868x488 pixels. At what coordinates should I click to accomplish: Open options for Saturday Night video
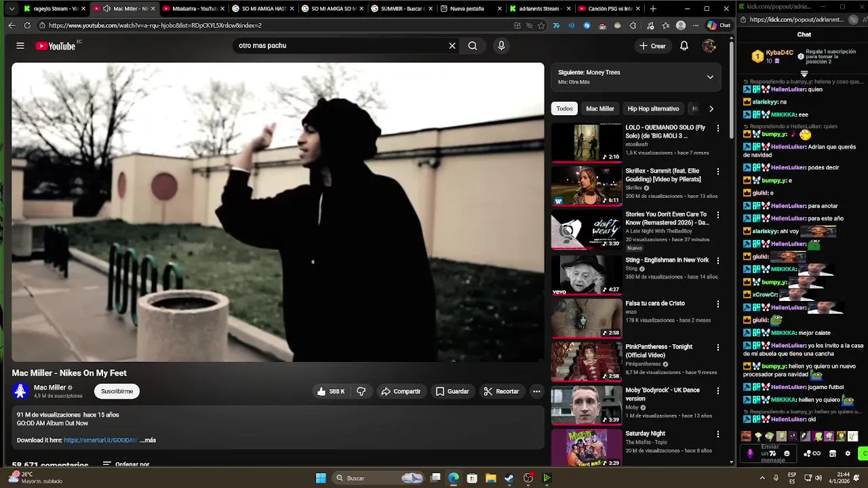[718, 434]
